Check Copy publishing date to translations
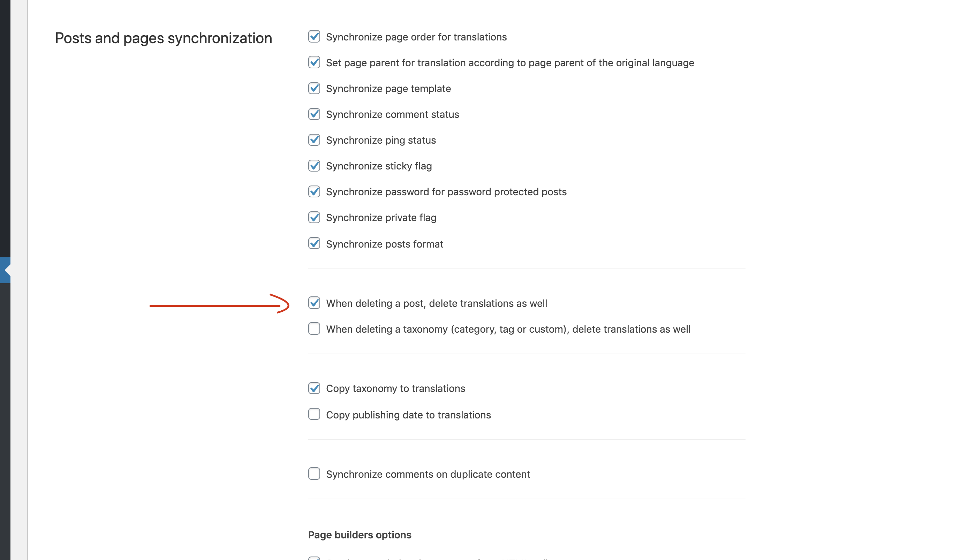The height and width of the screenshot is (560, 968). (x=314, y=414)
